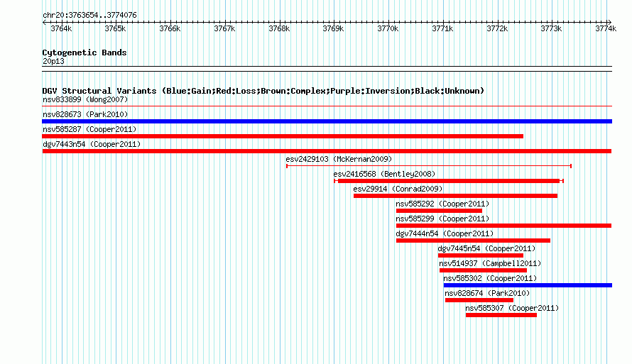Select the esv2416568 red loss bar

click(449, 181)
